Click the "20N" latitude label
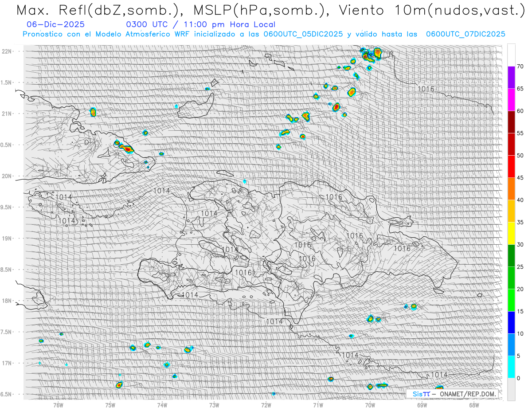The image size is (532, 411). pyautogui.click(x=7, y=176)
